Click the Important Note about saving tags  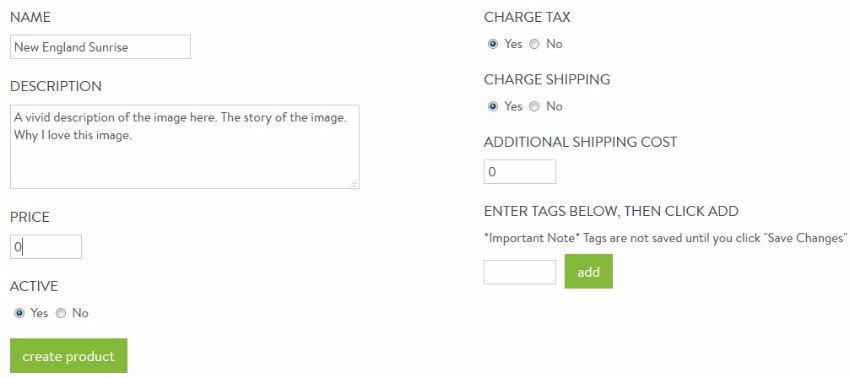click(666, 238)
